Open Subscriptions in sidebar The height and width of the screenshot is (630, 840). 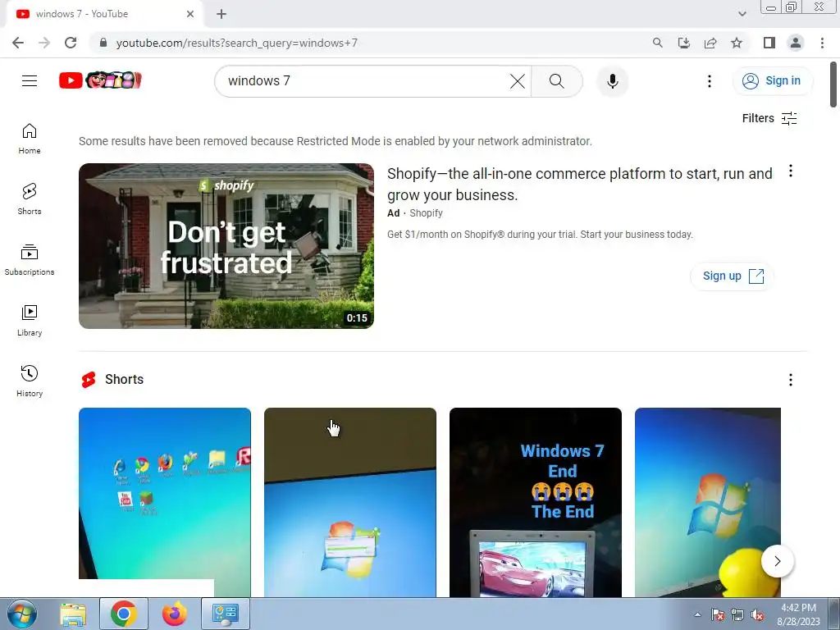[30, 260]
